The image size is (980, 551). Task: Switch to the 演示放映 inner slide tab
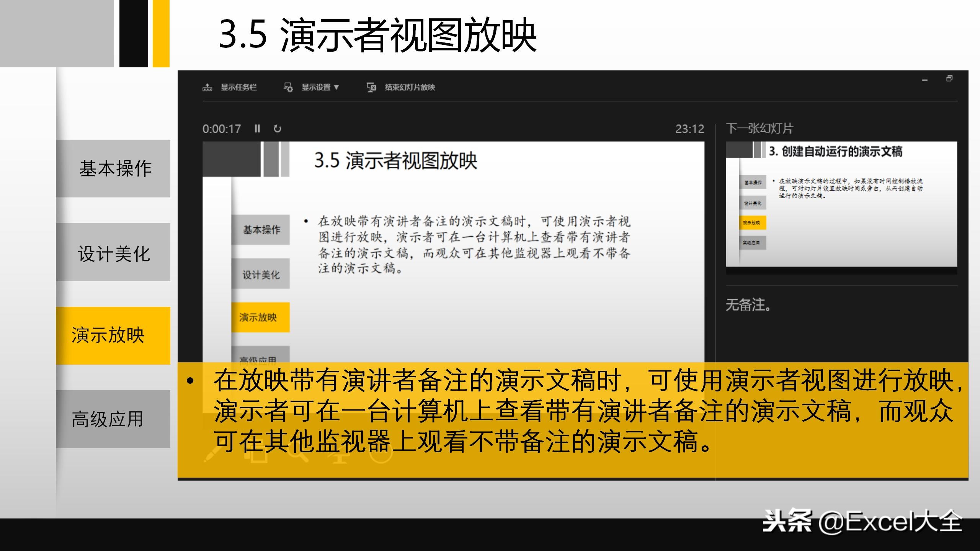point(260,317)
